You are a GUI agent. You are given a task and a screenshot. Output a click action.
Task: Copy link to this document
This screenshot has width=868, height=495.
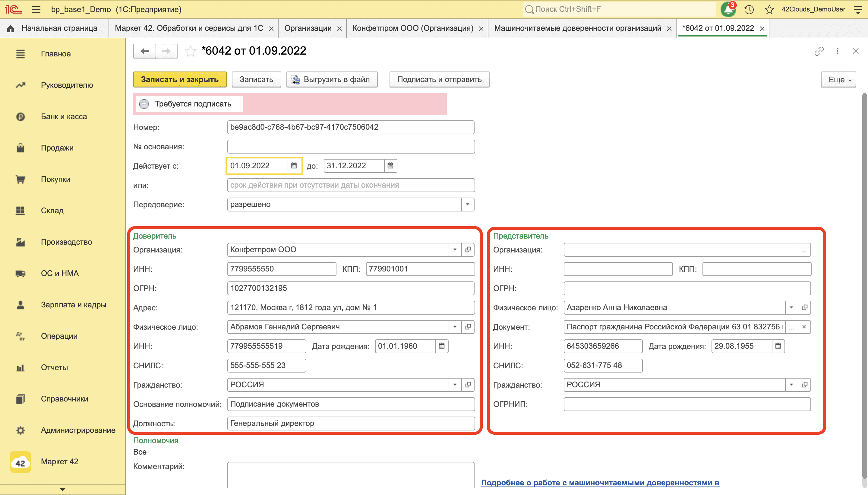[x=819, y=51]
